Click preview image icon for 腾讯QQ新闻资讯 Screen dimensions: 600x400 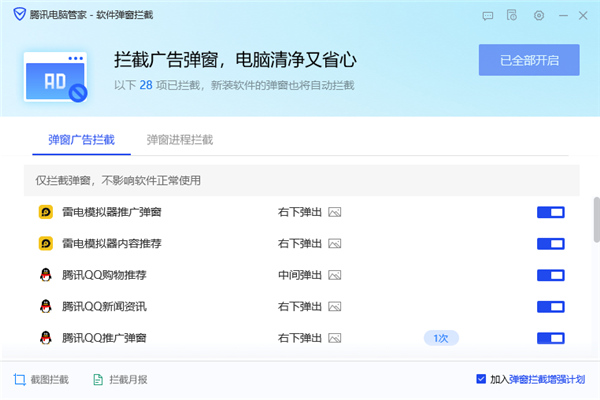click(x=335, y=306)
